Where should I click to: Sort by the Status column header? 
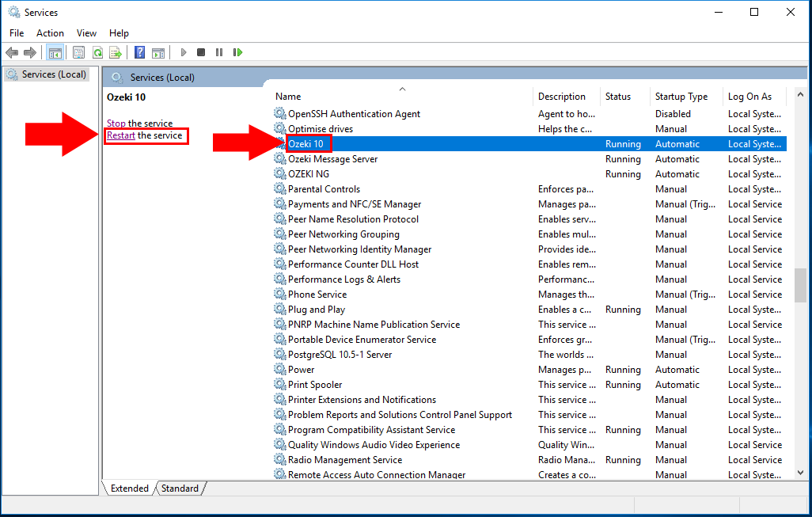(624, 97)
